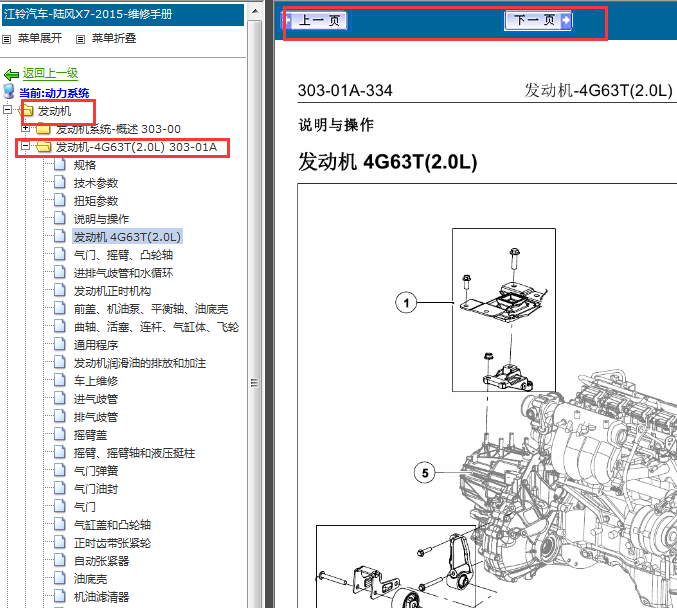Click the 下一页 next page button
The image size is (677, 608).
coord(538,20)
